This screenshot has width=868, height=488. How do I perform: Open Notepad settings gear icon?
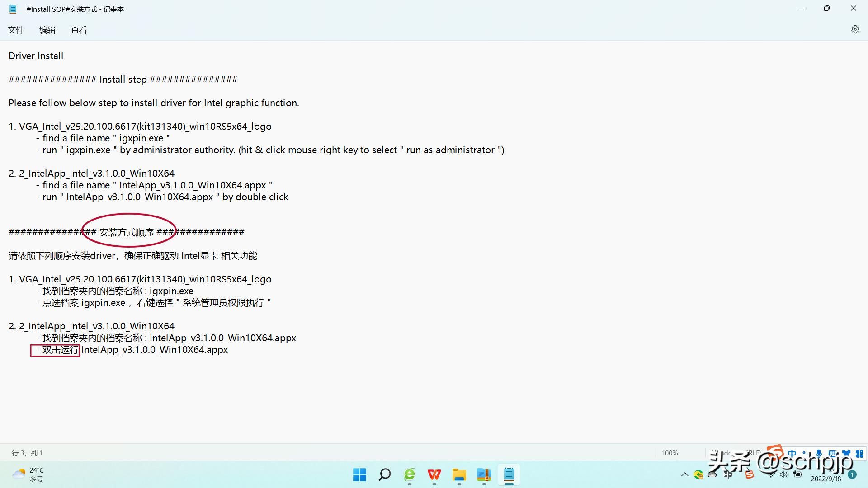[855, 29]
